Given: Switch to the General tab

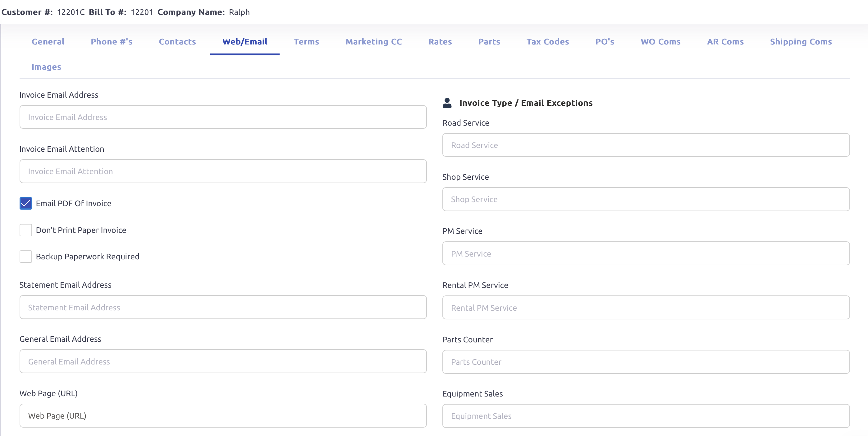Looking at the screenshot, I should (48, 41).
